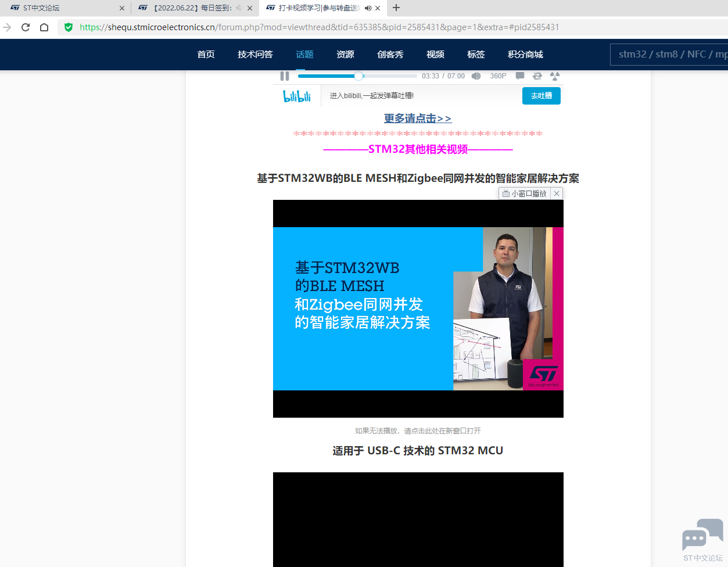Open 标签 navigation item
This screenshot has width=728, height=567.
(476, 54)
